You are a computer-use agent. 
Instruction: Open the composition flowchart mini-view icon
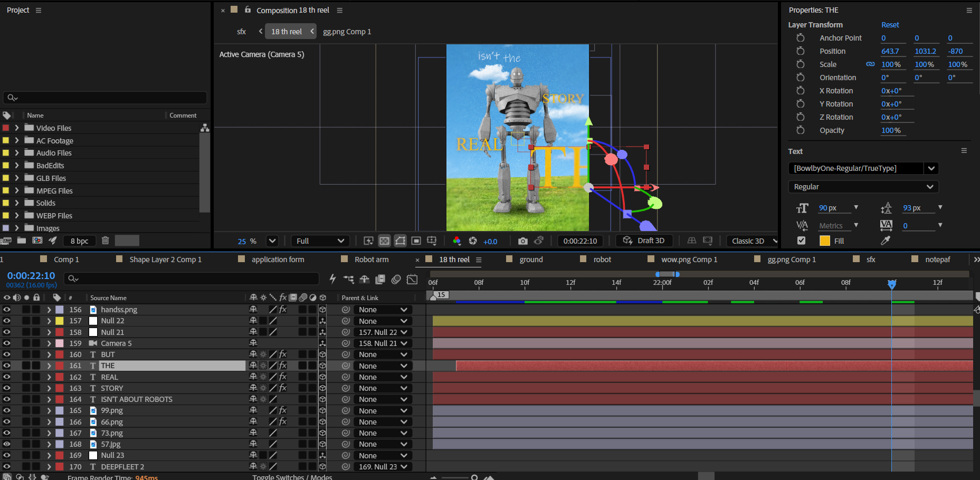(x=348, y=279)
